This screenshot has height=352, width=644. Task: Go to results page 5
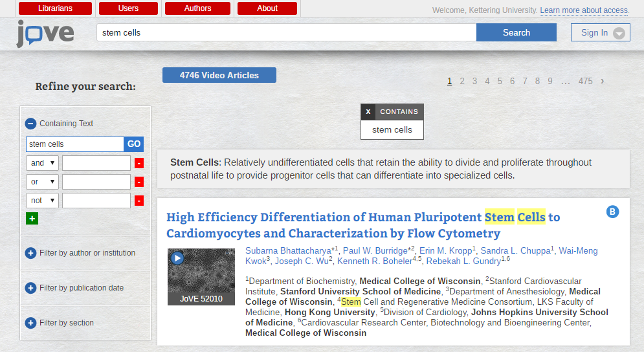click(500, 82)
